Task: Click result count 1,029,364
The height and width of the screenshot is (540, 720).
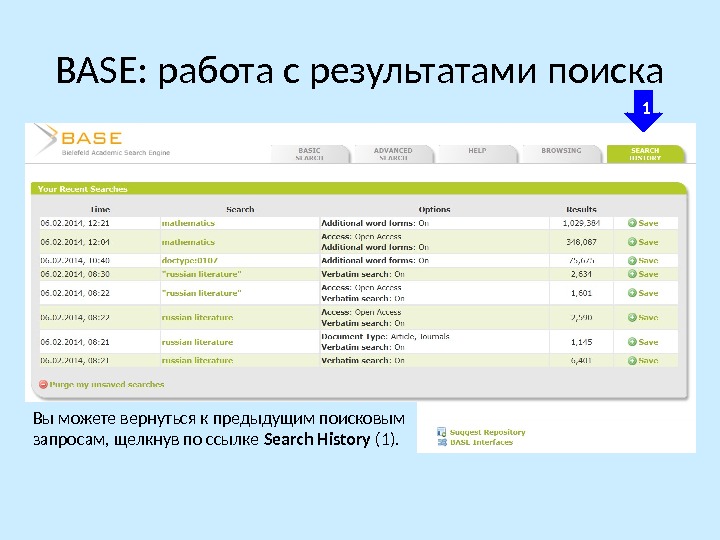Action: pyautogui.click(x=581, y=223)
